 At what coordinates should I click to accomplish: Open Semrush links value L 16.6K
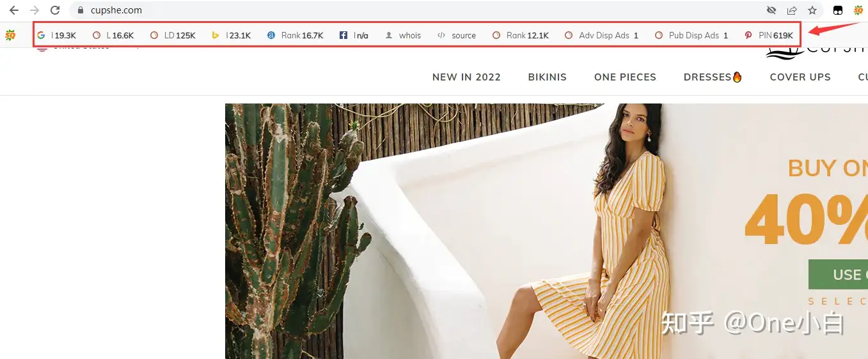[113, 36]
